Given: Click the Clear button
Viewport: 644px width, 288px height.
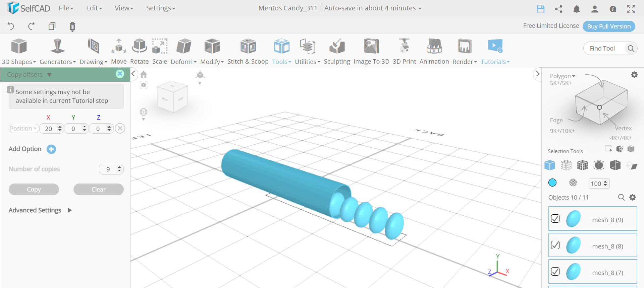Looking at the screenshot, I should pos(99,189).
